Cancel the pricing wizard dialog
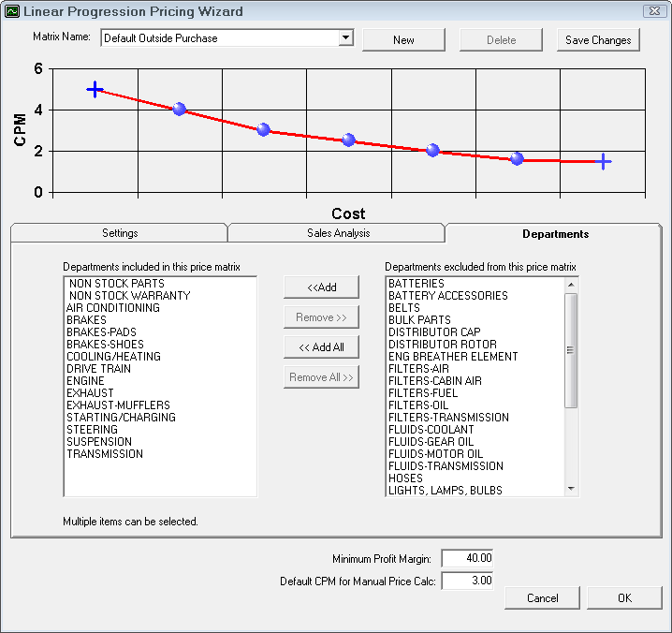 click(x=542, y=598)
